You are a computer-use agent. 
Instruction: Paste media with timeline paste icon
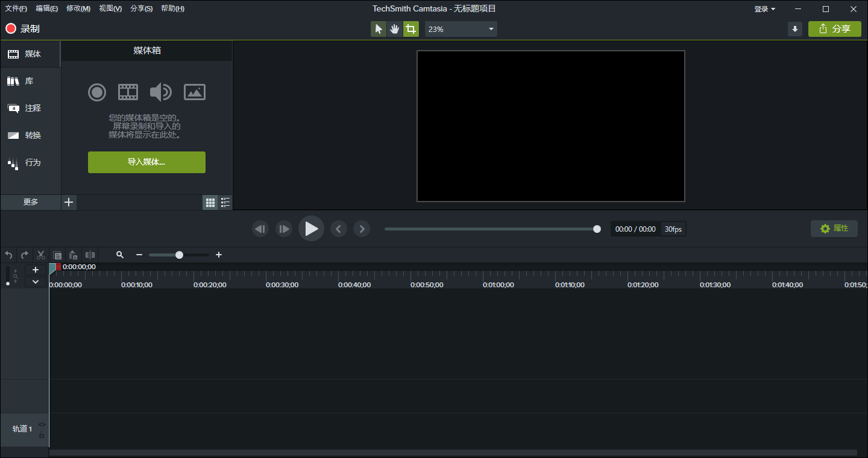pos(74,255)
